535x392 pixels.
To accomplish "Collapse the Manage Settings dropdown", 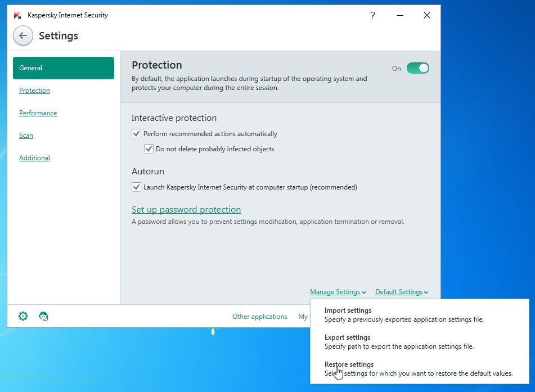I will pos(338,292).
